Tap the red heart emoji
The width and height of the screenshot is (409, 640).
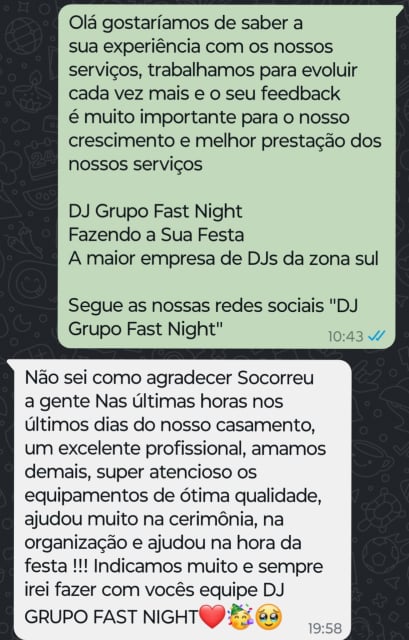212,617
